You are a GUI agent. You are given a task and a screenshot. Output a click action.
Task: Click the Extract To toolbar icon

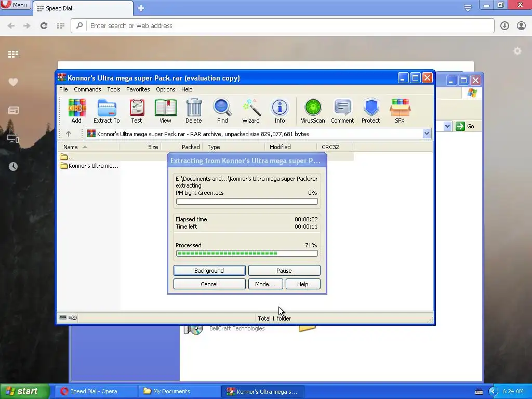[x=107, y=111]
